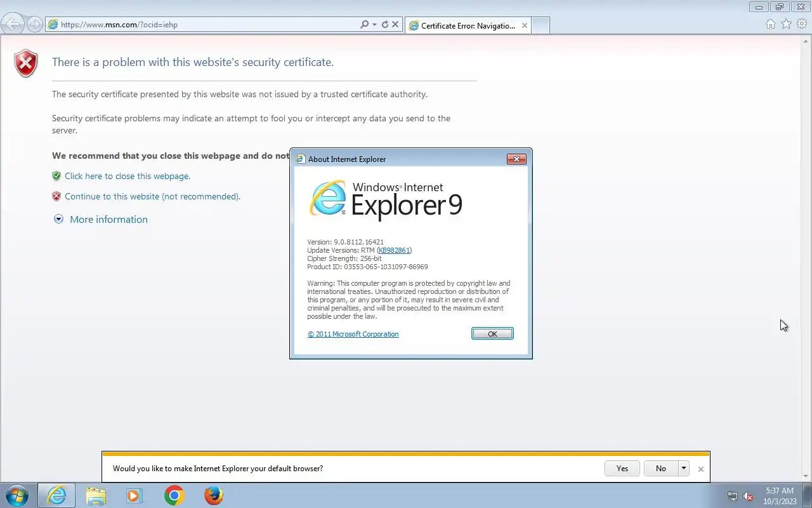This screenshot has height=508, width=812.
Task: Click the browser Back arrow button
Action: point(13,25)
